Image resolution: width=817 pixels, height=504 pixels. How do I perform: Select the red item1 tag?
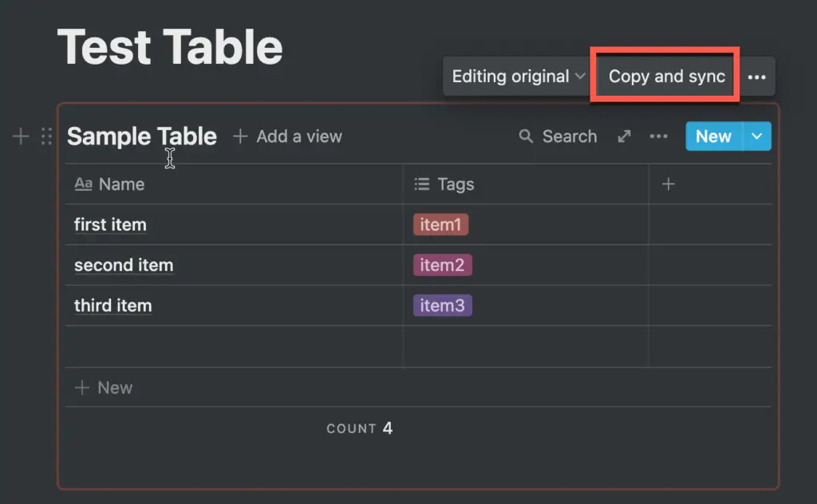(x=440, y=224)
